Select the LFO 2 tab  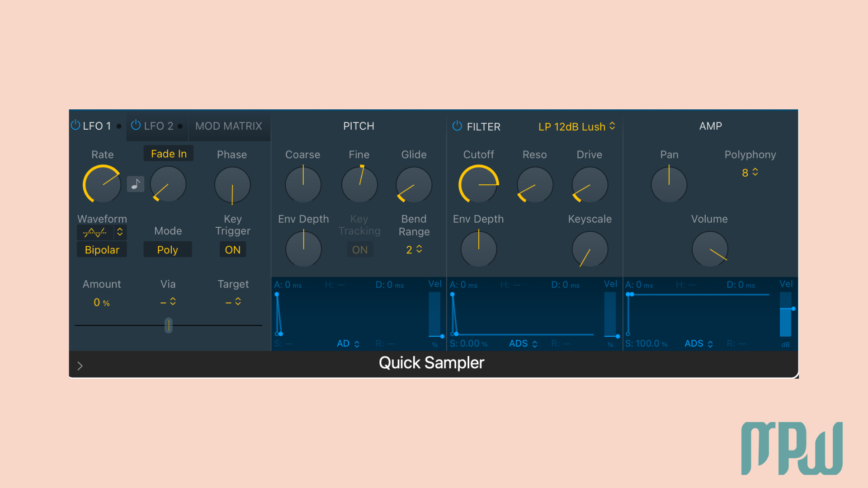click(158, 126)
